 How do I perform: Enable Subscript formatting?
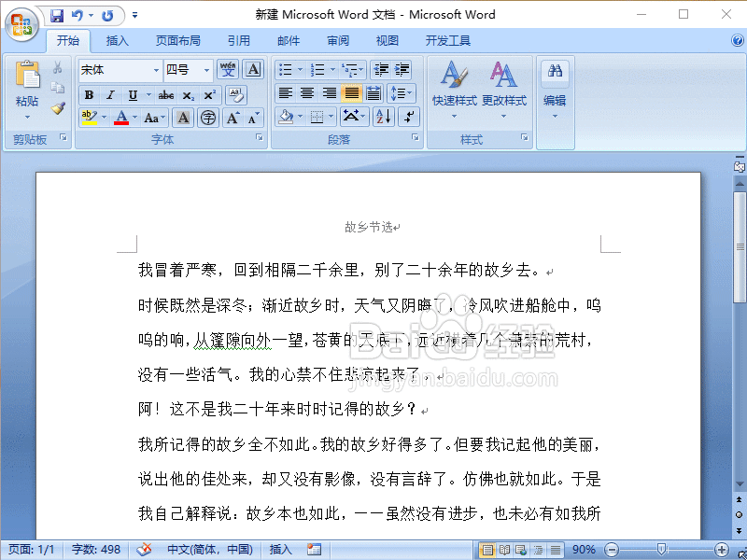pyautogui.click(x=188, y=94)
